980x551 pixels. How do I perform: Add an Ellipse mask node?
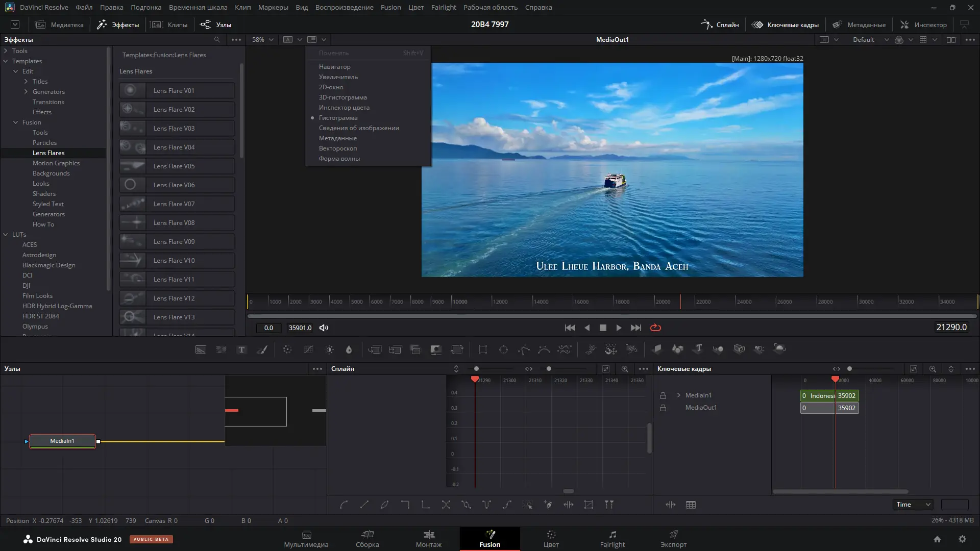[x=503, y=349]
